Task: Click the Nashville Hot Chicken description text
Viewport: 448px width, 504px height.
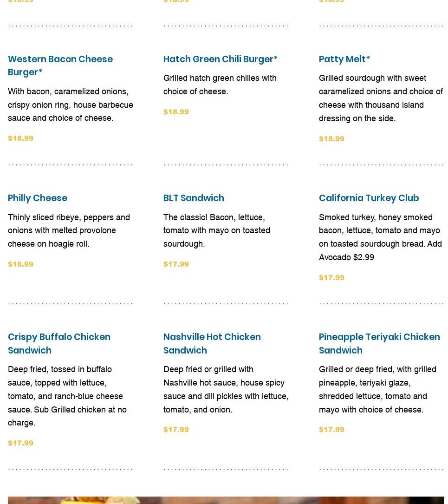Action: [226, 389]
